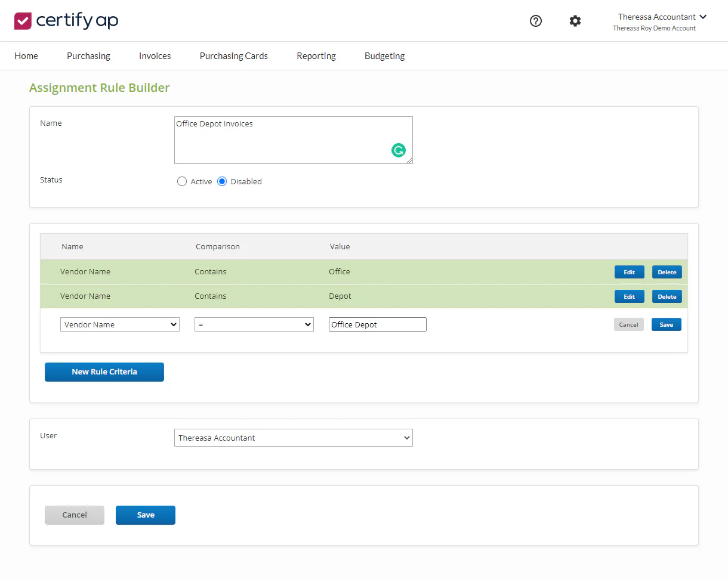This screenshot has height=579, width=728.
Task: Open the Reporting menu
Action: [316, 56]
